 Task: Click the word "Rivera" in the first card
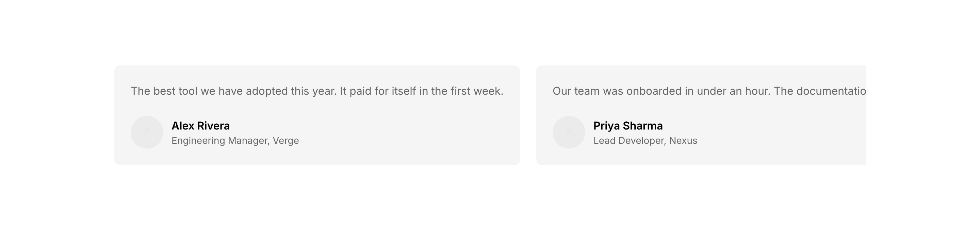(213, 126)
